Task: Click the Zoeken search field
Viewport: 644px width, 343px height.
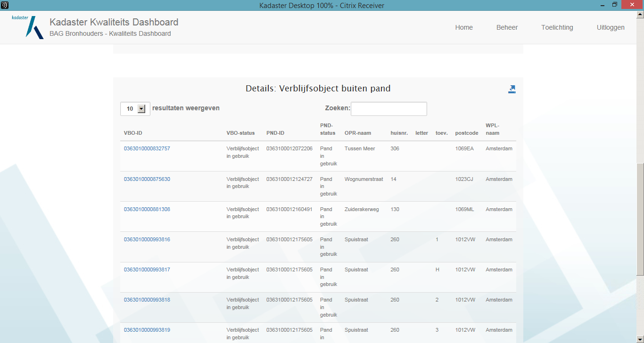Action: [x=389, y=109]
